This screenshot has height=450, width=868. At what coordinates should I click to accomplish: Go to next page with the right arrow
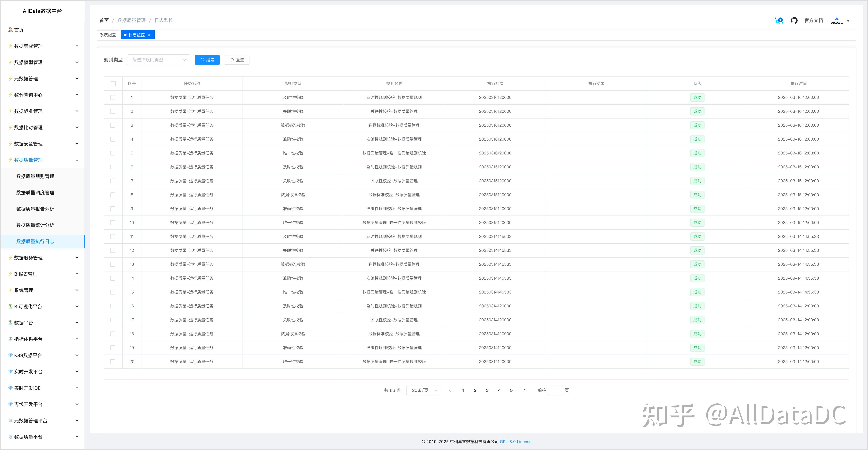click(524, 390)
